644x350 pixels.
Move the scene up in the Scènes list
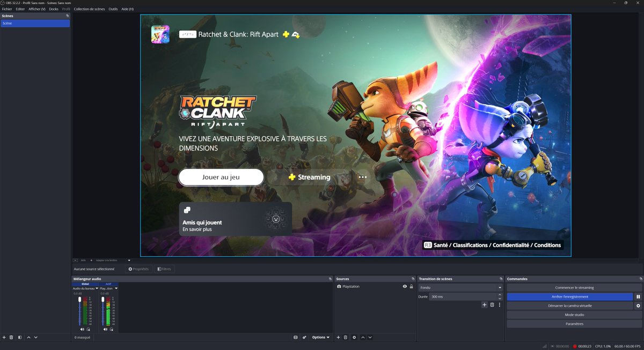click(28, 337)
